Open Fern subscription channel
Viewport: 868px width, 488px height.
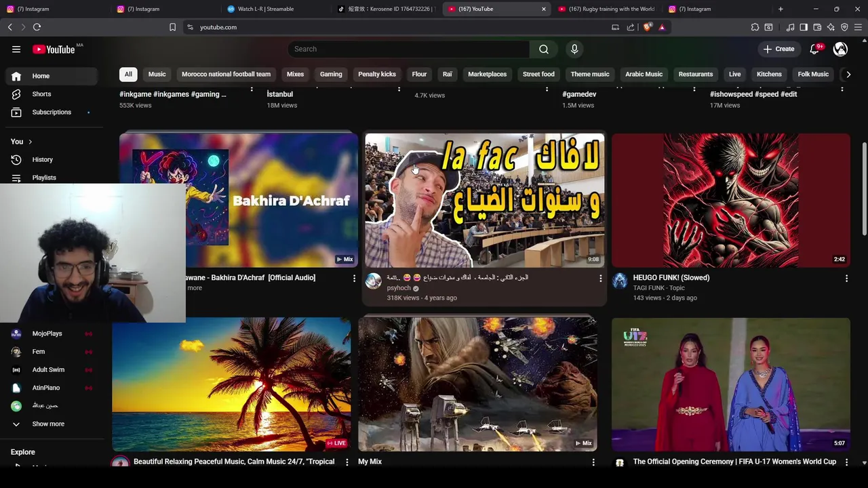pos(39,352)
